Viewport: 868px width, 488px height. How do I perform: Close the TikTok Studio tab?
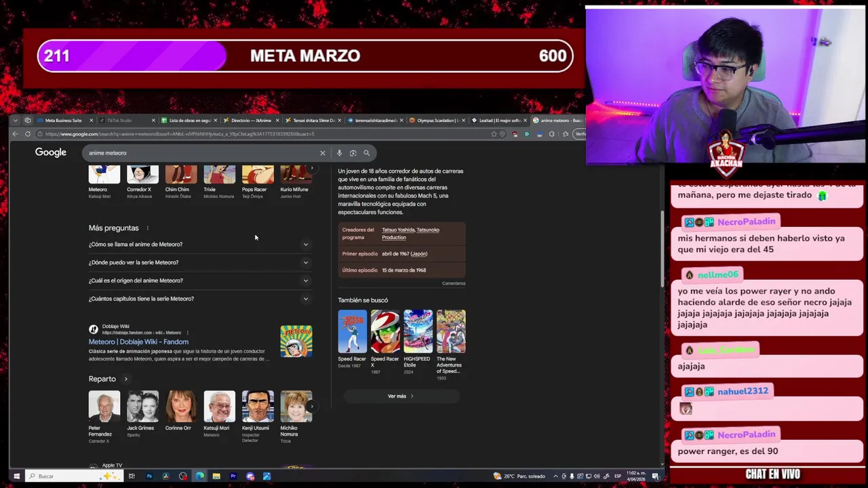(153, 121)
